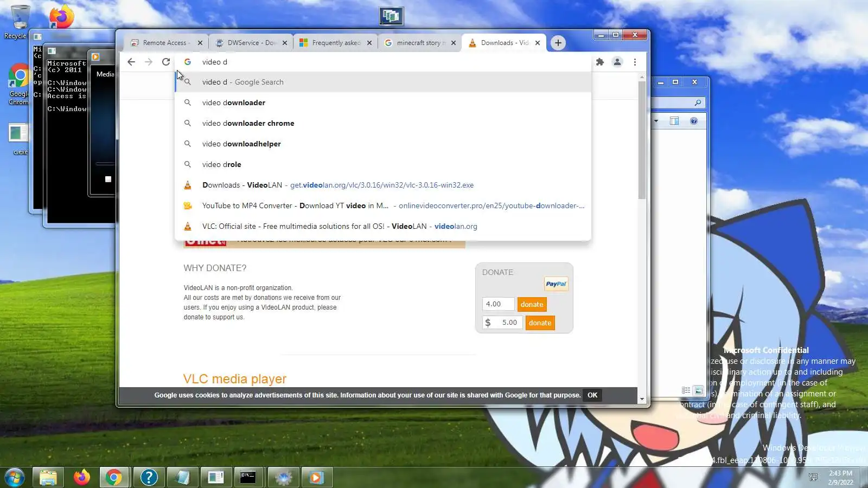This screenshot has height=488, width=868.
Task: Click the document window taskbar icon
Action: [x=216, y=477]
